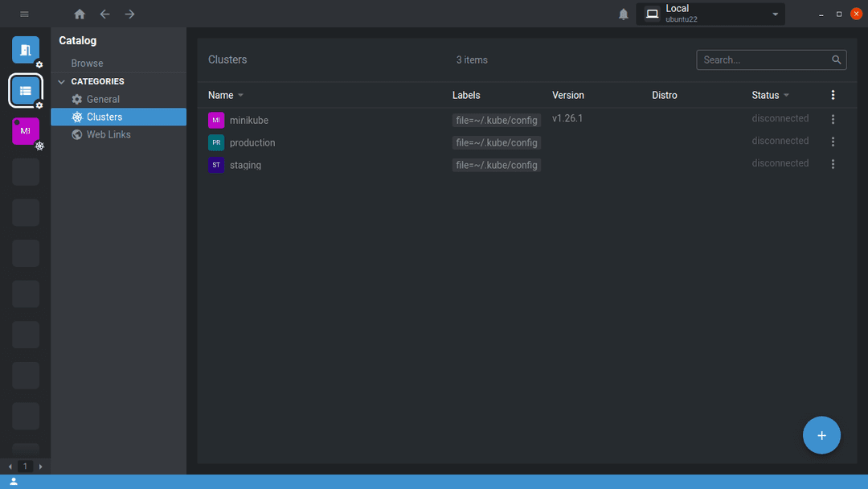The width and height of the screenshot is (868, 489).
Task: Open the table header column options menu
Action: coord(833,95)
